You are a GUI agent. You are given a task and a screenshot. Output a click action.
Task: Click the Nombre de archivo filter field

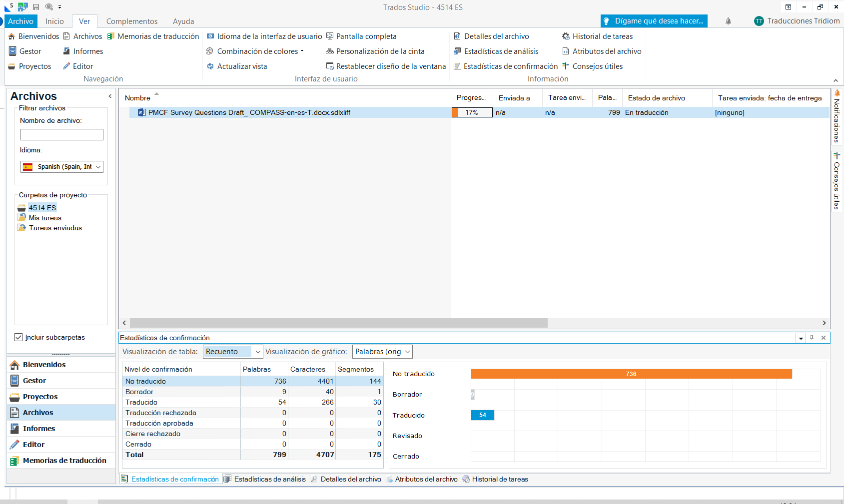61,134
